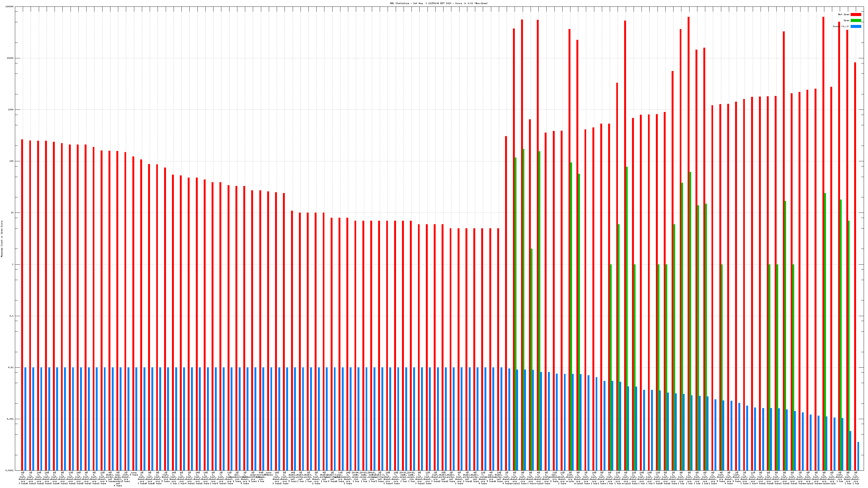This screenshot has width=868, height=488.
Task: Click the 0.0001 y-axis tick label
Action: [10, 470]
